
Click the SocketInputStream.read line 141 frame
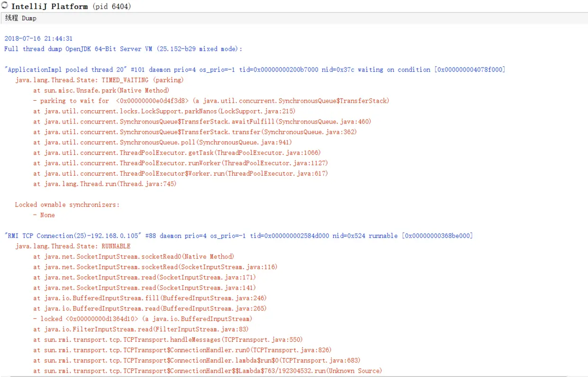(145, 288)
